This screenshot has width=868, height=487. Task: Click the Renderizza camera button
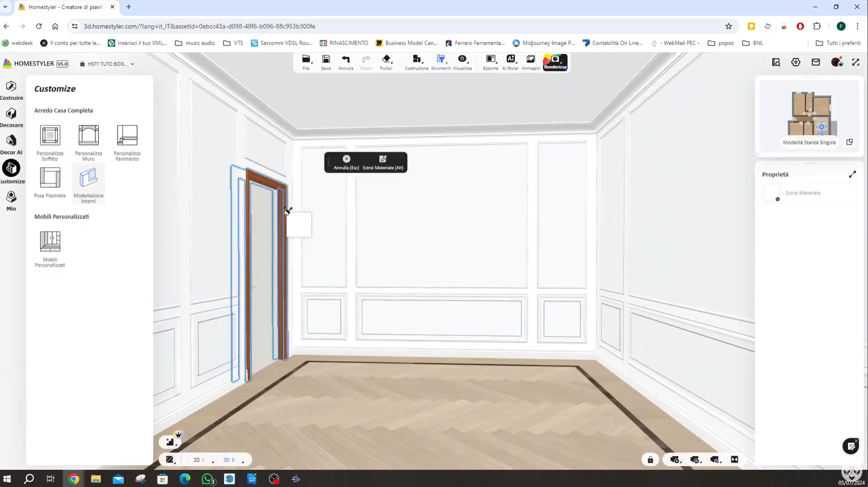[x=555, y=62]
